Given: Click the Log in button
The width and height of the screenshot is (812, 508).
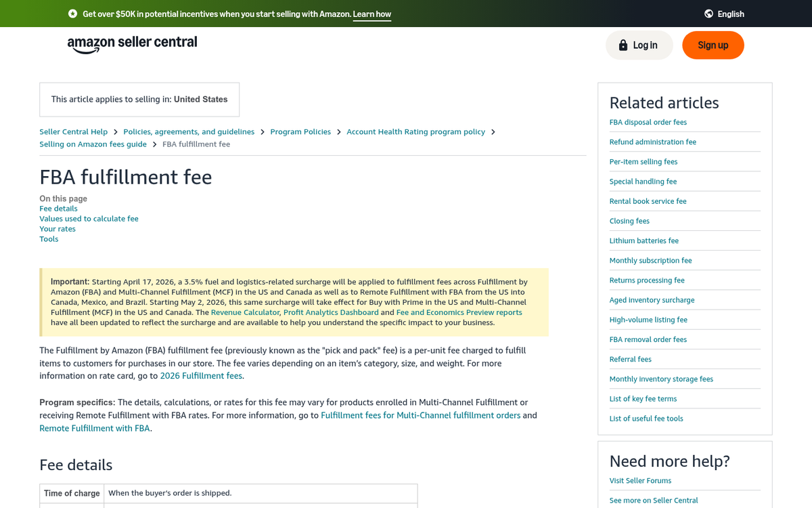Looking at the screenshot, I should pyautogui.click(x=639, y=45).
